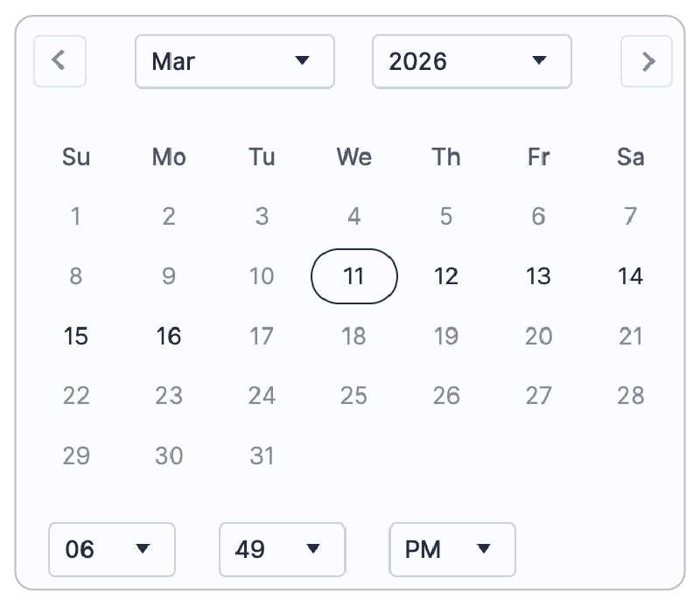Open the PM period dropdown

point(452,549)
